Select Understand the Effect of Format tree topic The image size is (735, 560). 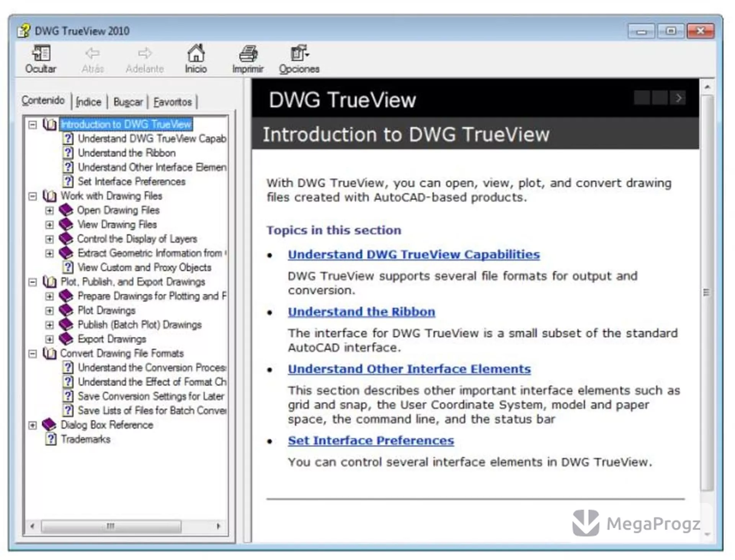[x=152, y=382]
